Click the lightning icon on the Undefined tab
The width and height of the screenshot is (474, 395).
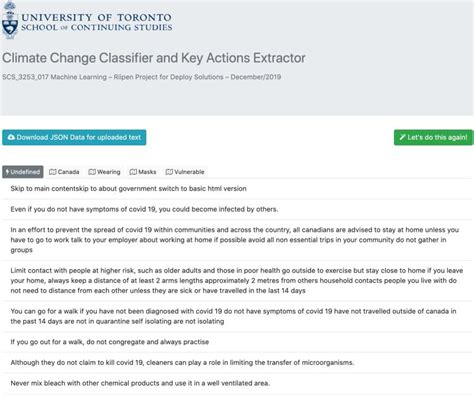tap(7, 172)
